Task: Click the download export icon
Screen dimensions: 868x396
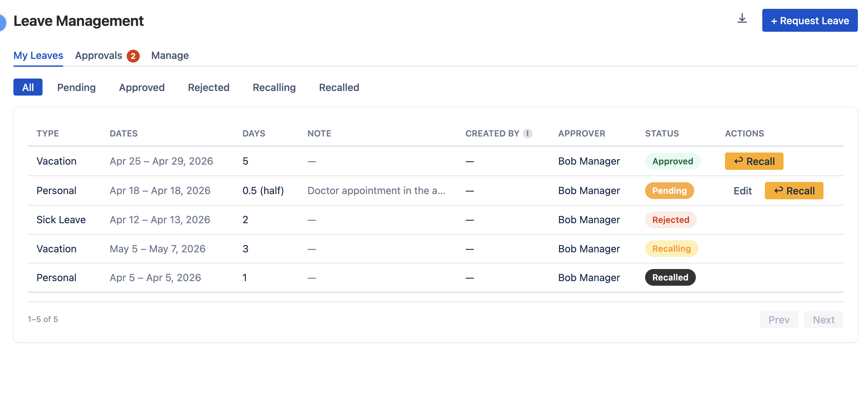Action: pyautogui.click(x=742, y=19)
